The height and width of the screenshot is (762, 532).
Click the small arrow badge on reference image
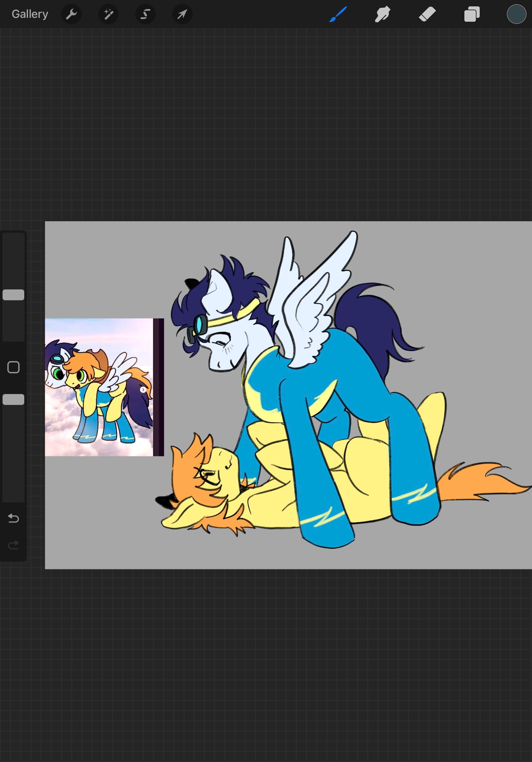coord(143,390)
